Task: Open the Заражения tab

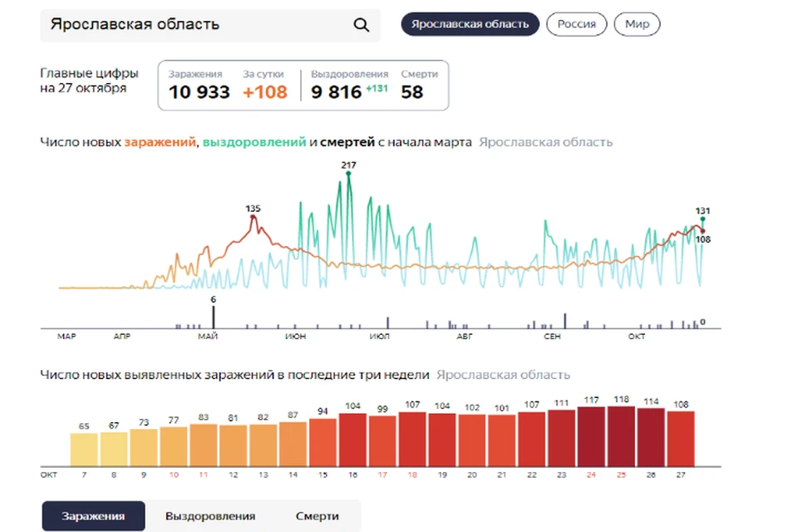Action: [x=93, y=515]
